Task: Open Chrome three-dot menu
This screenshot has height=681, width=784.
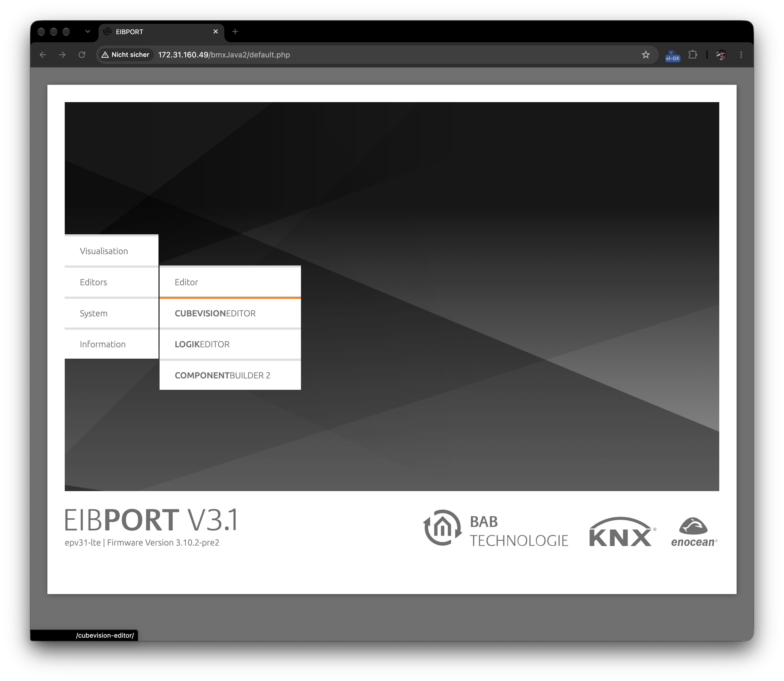Action: click(x=741, y=55)
